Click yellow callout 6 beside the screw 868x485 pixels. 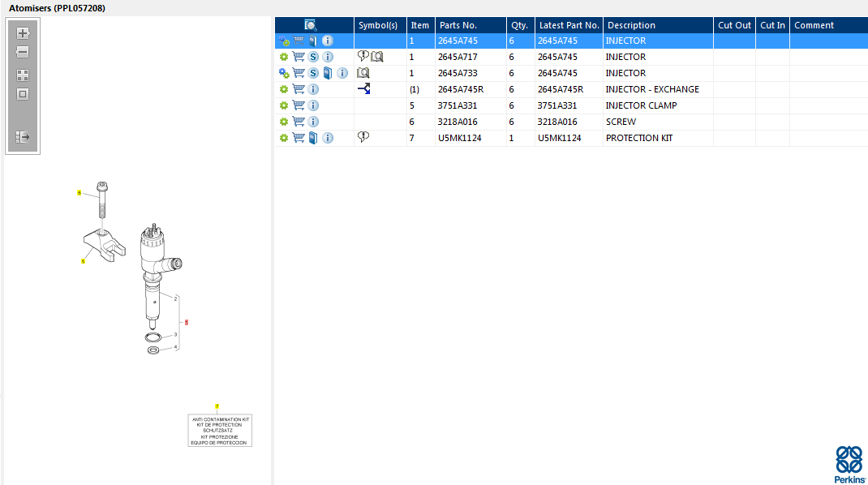(79, 193)
